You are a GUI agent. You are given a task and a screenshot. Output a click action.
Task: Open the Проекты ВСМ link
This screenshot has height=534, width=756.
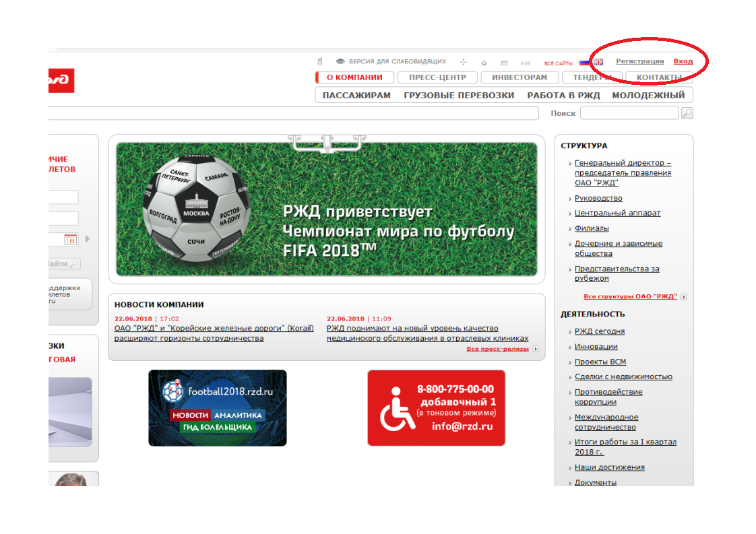coord(600,362)
